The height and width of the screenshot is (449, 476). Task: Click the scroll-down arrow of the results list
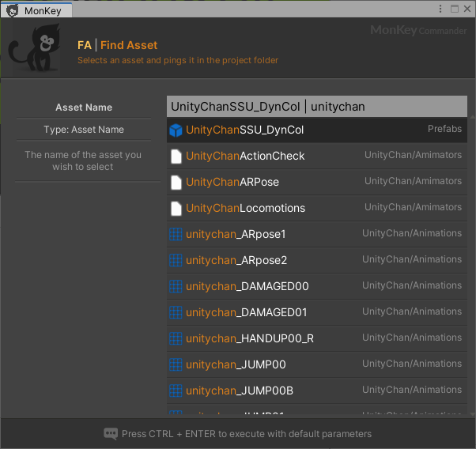click(472, 413)
